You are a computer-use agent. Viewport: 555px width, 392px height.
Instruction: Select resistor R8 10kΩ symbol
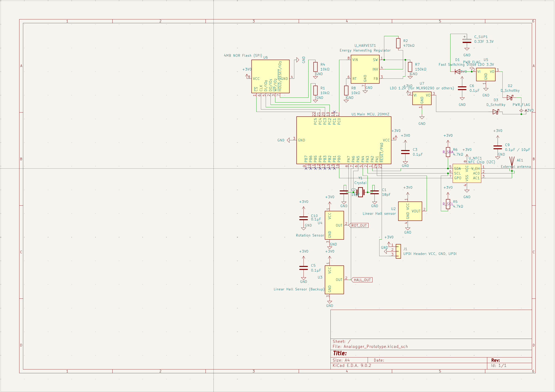[346, 91]
